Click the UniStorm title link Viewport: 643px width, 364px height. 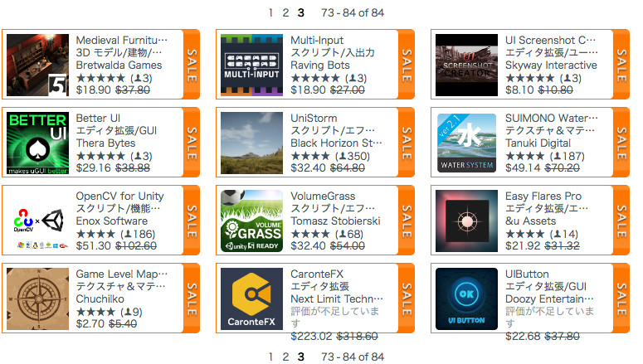[x=314, y=118]
